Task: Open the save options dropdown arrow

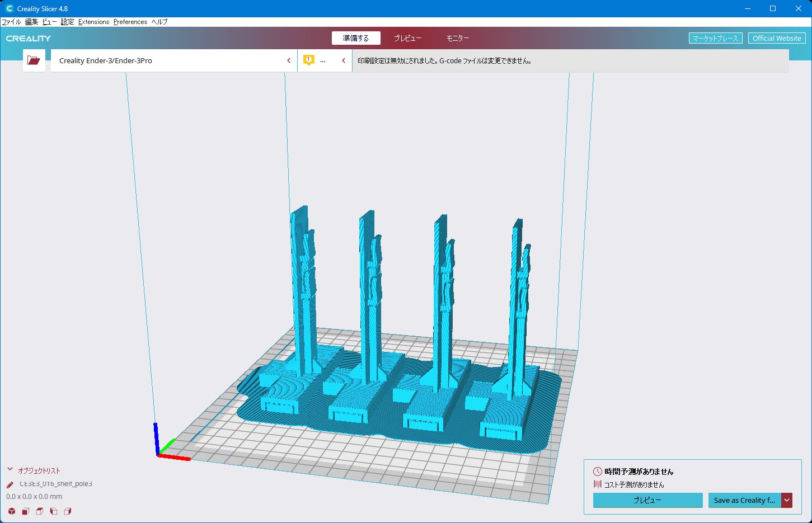Action: click(787, 500)
